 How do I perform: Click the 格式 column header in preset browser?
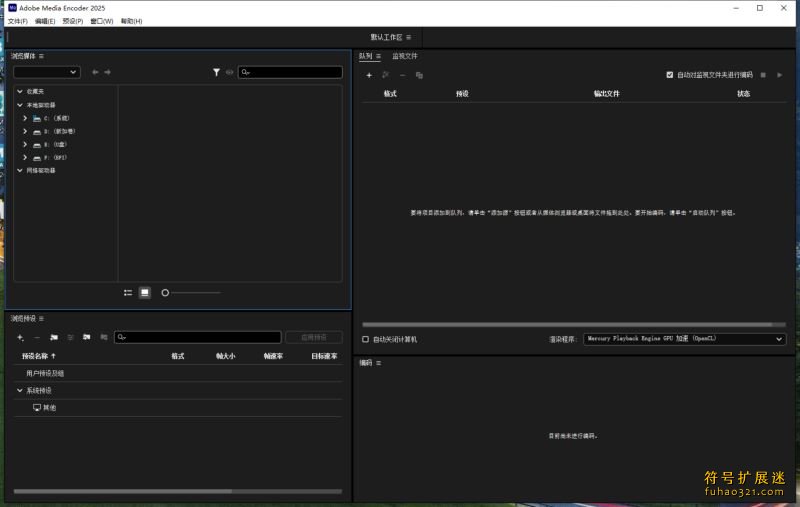(178, 356)
